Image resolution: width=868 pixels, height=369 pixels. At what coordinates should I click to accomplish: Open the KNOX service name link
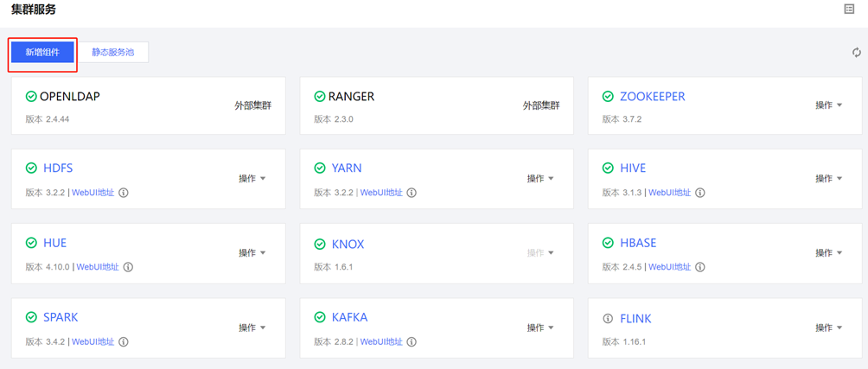pos(348,245)
